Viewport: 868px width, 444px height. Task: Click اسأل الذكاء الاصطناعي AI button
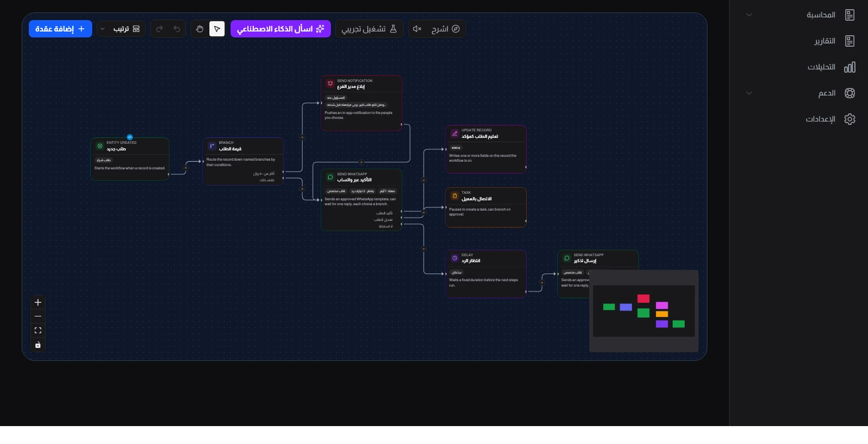[x=280, y=29]
